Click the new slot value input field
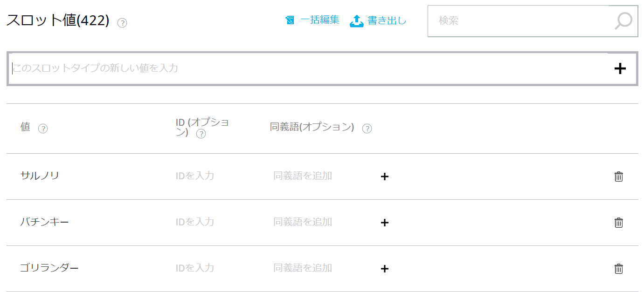The image size is (644, 292). click(x=308, y=68)
